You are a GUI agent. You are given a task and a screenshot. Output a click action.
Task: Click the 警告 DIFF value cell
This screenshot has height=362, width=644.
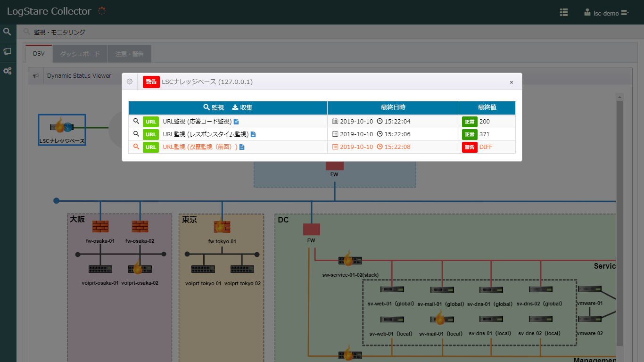tap(487, 147)
